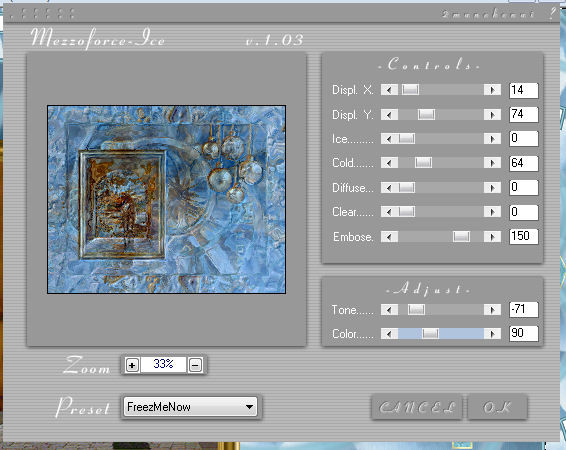Click the Cold slider thumb
The height and width of the screenshot is (450, 566).
(423, 163)
